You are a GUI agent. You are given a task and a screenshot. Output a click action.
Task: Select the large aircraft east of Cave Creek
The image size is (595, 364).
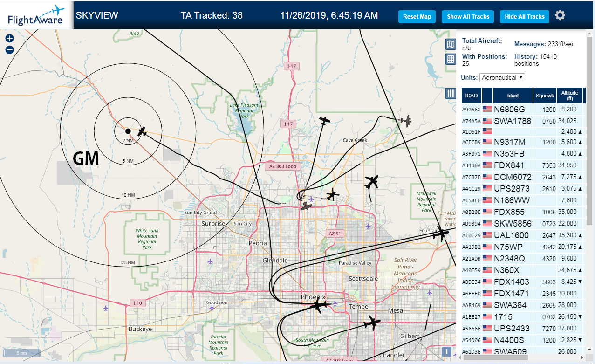pyautogui.click(x=372, y=181)
